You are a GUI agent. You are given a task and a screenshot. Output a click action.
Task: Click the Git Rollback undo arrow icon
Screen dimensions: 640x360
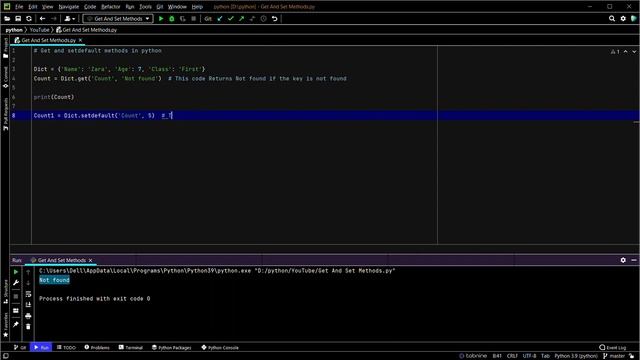(275, 19)
